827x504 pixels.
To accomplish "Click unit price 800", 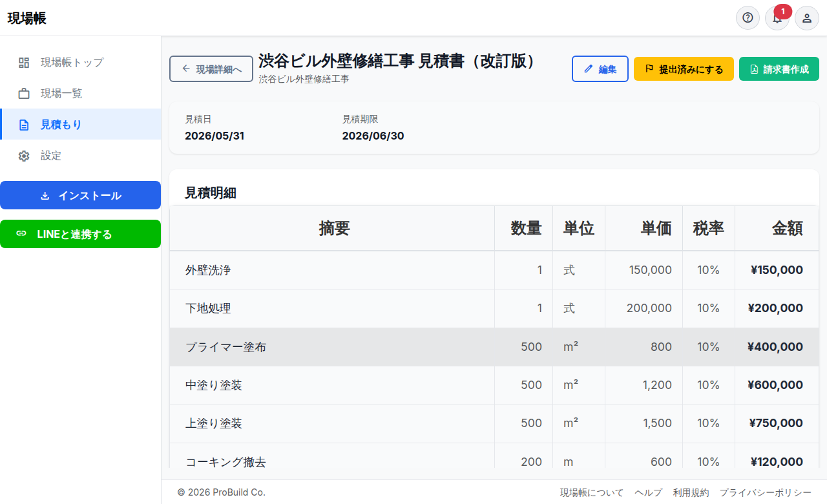I will coord(662,347).
